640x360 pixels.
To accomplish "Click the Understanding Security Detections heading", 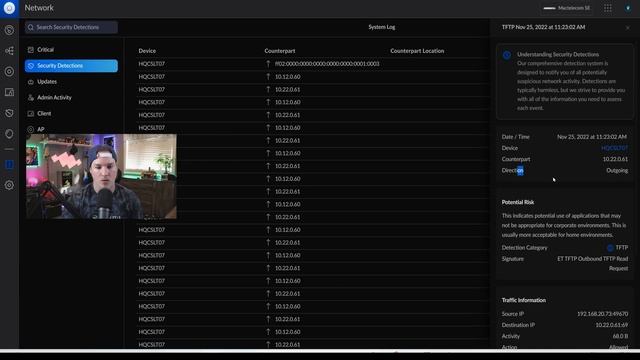I will click(558, 55).
